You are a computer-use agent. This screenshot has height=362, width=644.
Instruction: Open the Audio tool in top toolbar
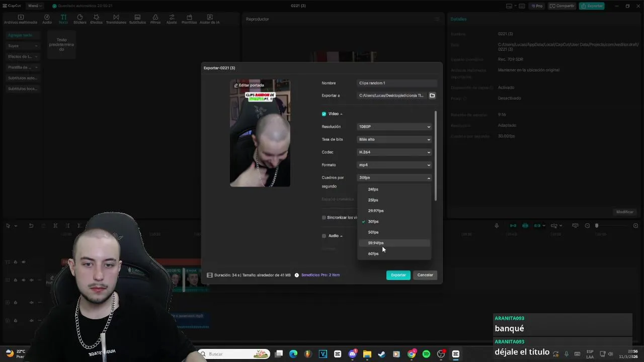47,19
